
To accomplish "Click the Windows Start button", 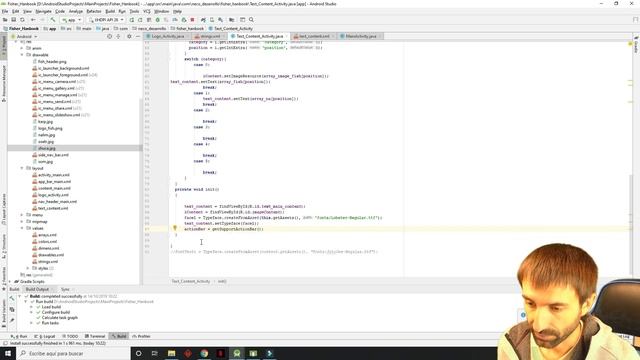I will click(8, 353).
